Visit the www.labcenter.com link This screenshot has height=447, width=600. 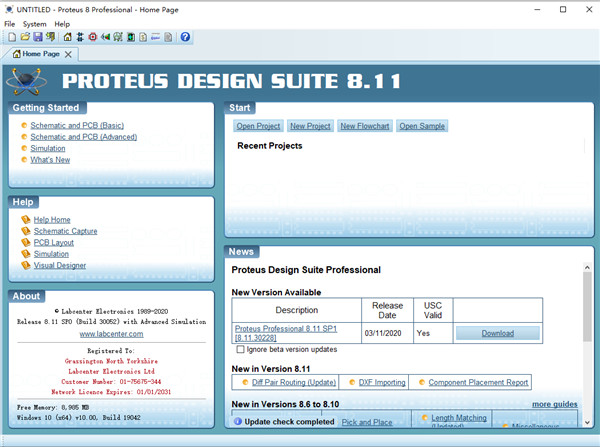(111, 334)
